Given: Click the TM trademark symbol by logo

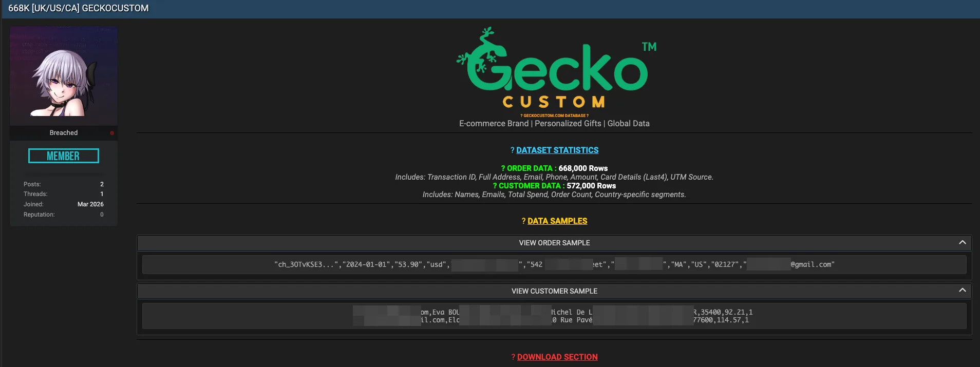Looking at the screenshot, I should 649,47.
